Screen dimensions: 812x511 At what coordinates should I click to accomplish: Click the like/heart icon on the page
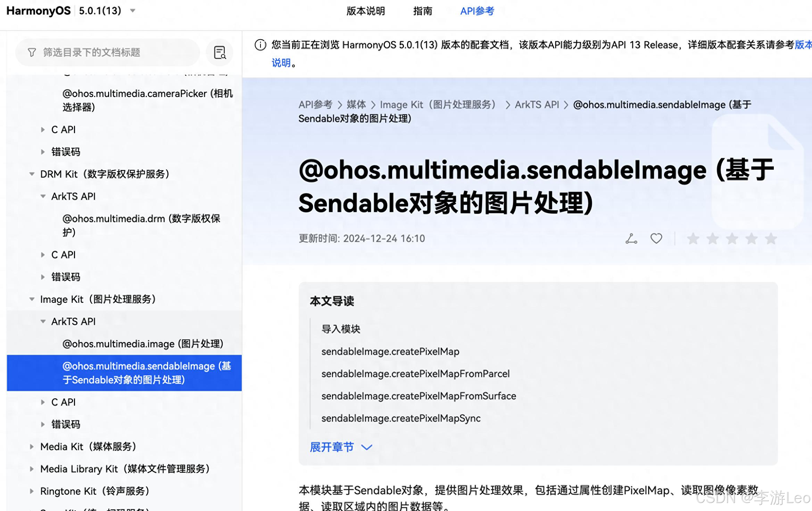[x=656, y=238]
